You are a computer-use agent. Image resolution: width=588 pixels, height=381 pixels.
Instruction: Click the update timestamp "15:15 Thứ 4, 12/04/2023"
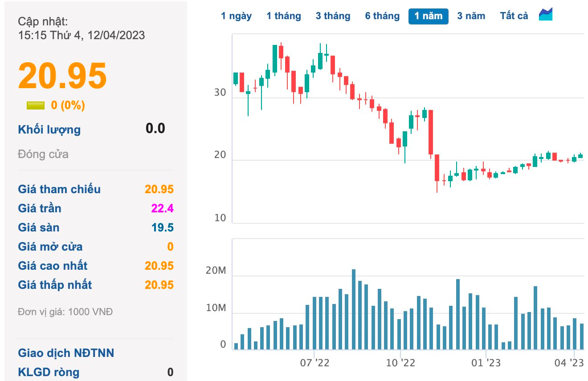coord(82,35)
